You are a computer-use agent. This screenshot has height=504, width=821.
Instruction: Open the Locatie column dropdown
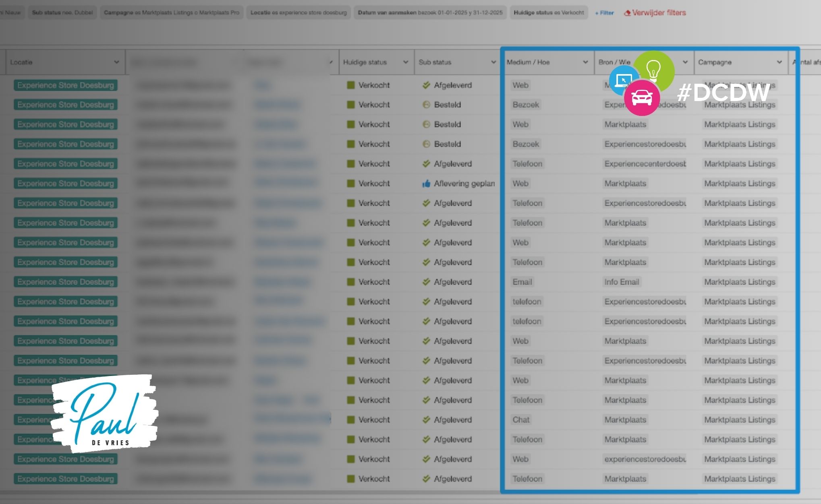pos(116,62)
